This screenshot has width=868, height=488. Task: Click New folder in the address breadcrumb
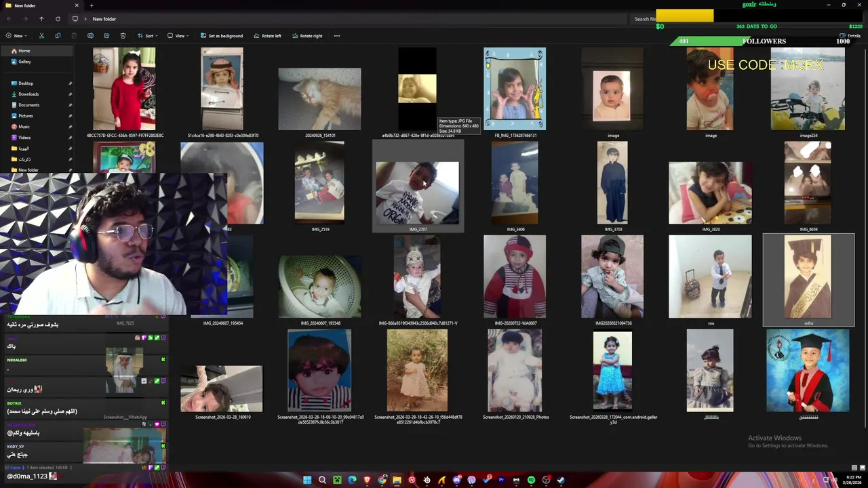coord(104,19)
